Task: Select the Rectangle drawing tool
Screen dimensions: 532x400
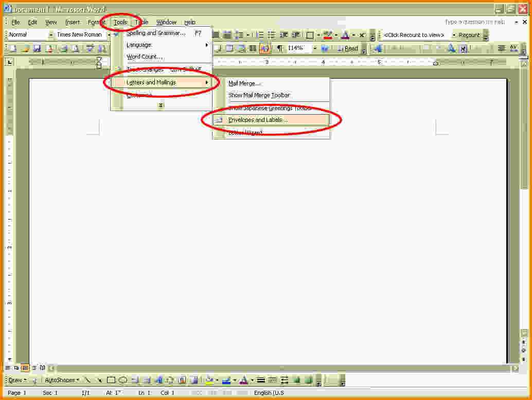Action: point(111,380)
